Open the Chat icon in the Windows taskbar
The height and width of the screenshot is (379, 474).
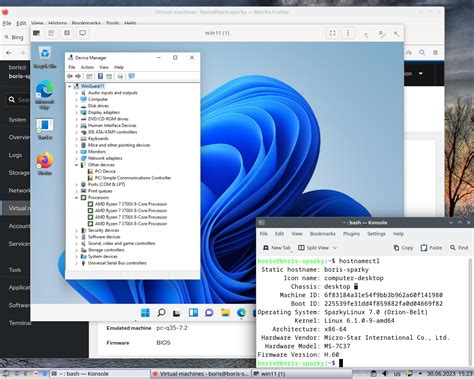[209, 313]
